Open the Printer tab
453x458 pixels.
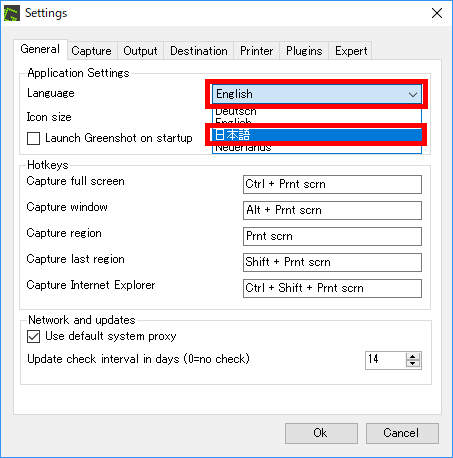256,51
